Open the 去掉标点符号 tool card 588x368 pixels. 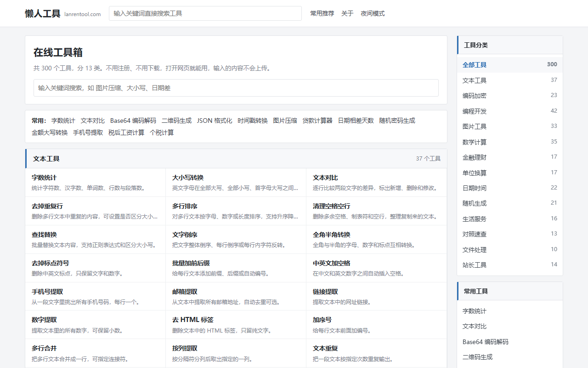point(95,268)
